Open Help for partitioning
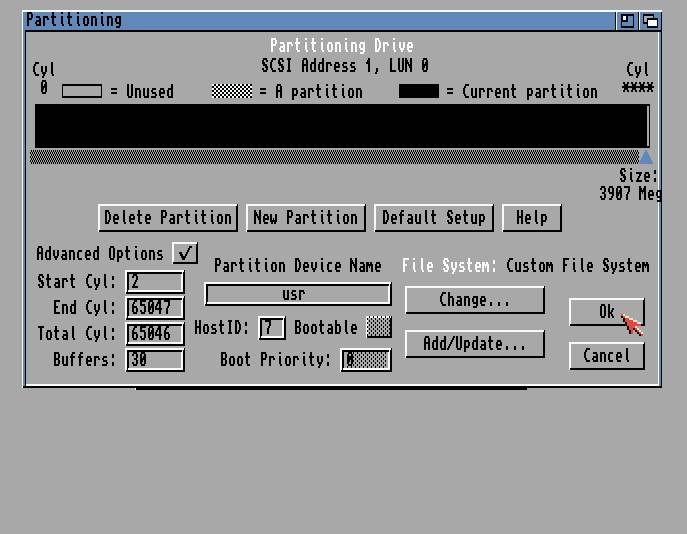The height and width of the screenshot is (534, 687). 531,218
